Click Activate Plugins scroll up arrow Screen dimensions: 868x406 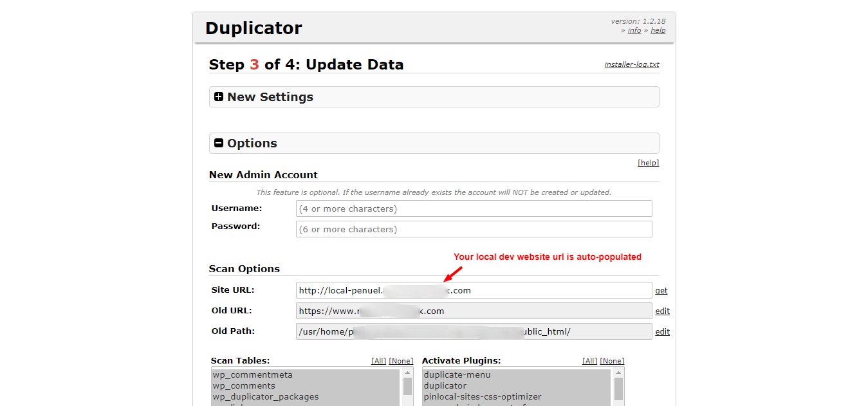[618, 373]
